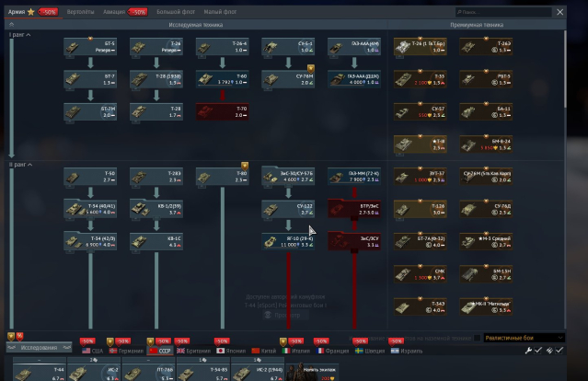Collapse the II ранг section

(29, 164)
